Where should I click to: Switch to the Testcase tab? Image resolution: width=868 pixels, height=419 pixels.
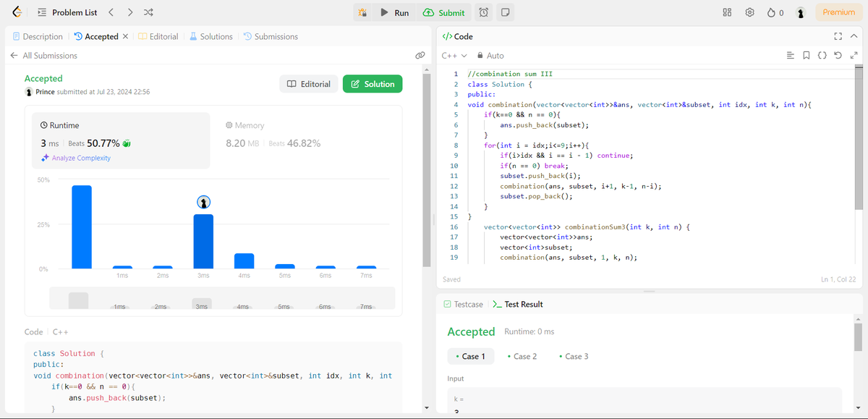(464, 305)
